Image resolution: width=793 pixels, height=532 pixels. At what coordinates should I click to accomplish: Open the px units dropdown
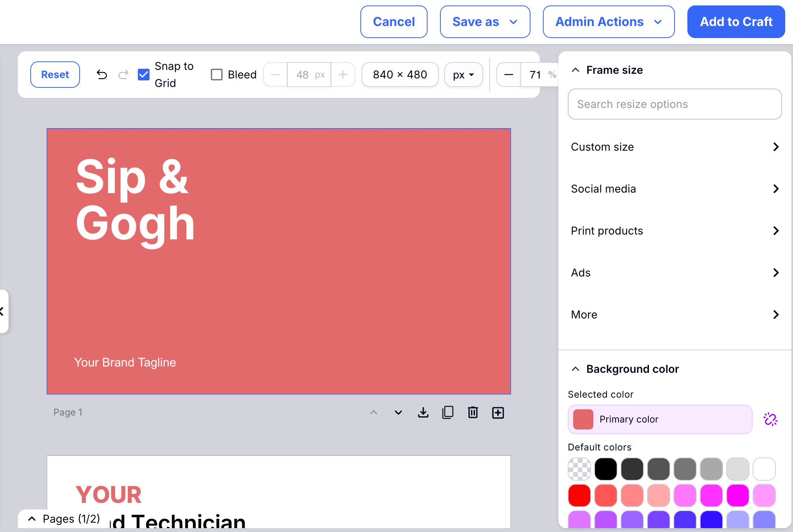(463, 75)
